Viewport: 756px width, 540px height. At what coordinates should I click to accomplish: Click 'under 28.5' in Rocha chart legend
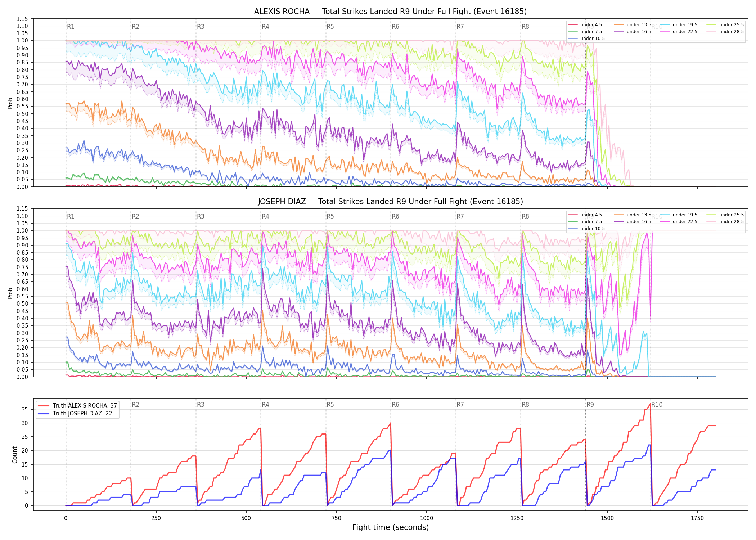(x=731, y=32)
